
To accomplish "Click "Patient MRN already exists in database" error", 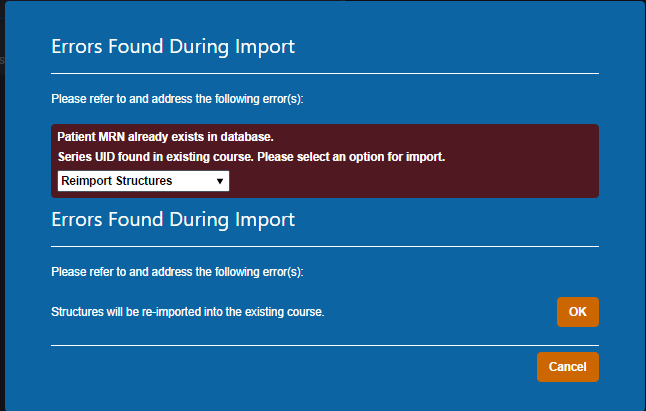I will pyautogui.click(x=165, y=137).
